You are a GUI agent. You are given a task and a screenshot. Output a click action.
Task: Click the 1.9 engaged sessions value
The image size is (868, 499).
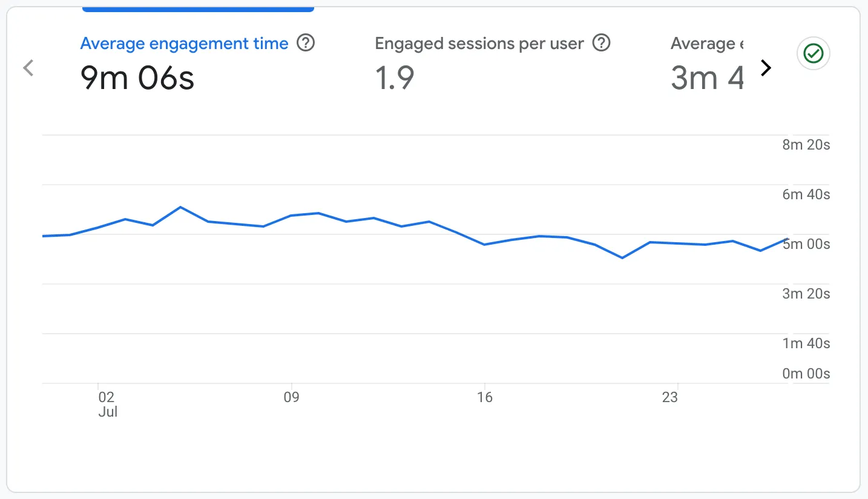[395, 79]
